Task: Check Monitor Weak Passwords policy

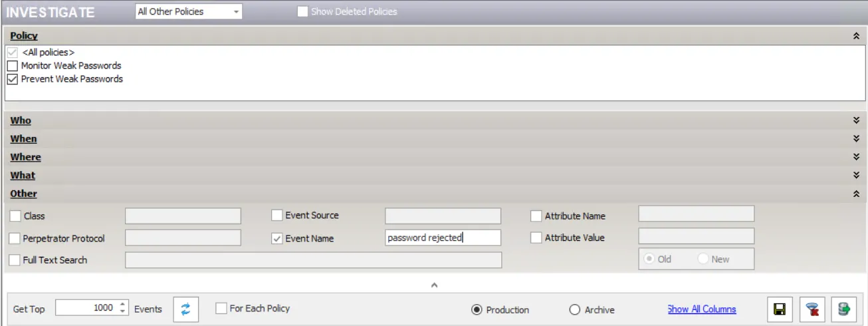Action: tap(12, 66)
